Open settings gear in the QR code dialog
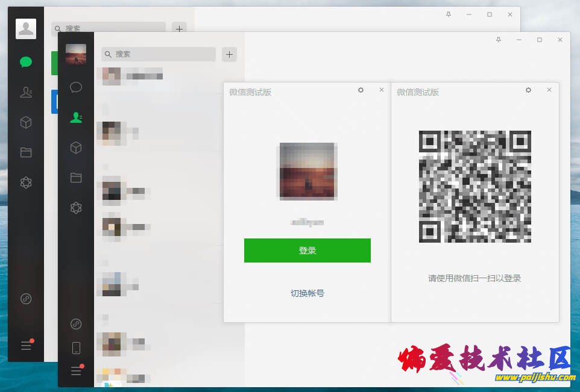580x392 pixels. point(528,90)
